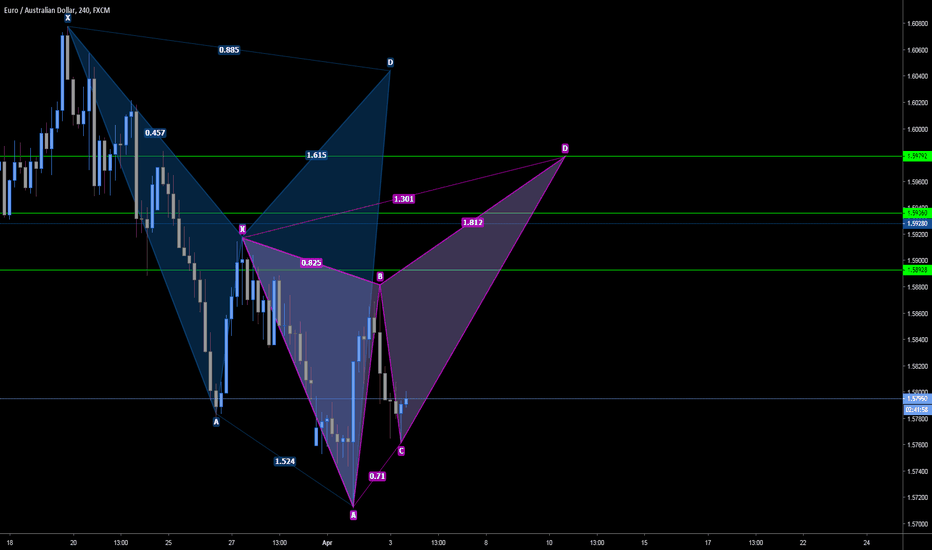This screenshot has height=550, width=932.
Task: Click the 18 date on time axis
Action: pyautogui.click(x=10, y=543)
